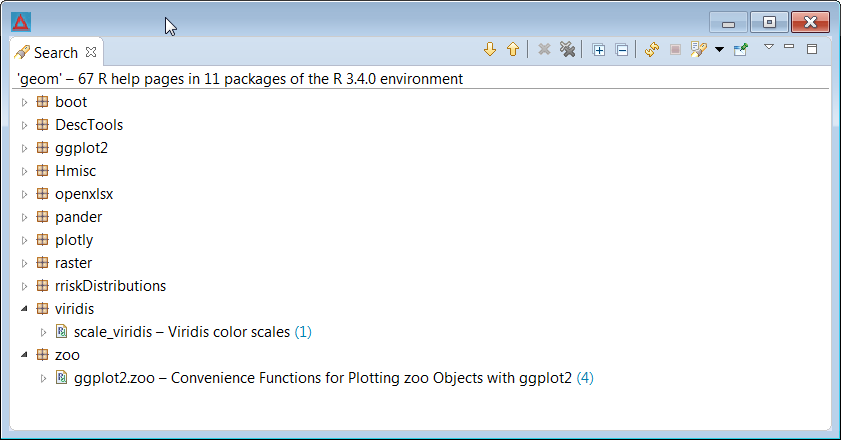Expand the scale_viridis help page entry
The width and height of the screenshot is (841, 440).
tap(43, 333)
